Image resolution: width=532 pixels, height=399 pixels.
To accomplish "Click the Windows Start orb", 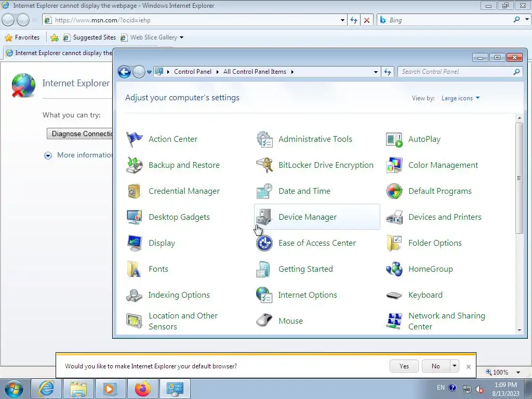I will tap(14, 389).
